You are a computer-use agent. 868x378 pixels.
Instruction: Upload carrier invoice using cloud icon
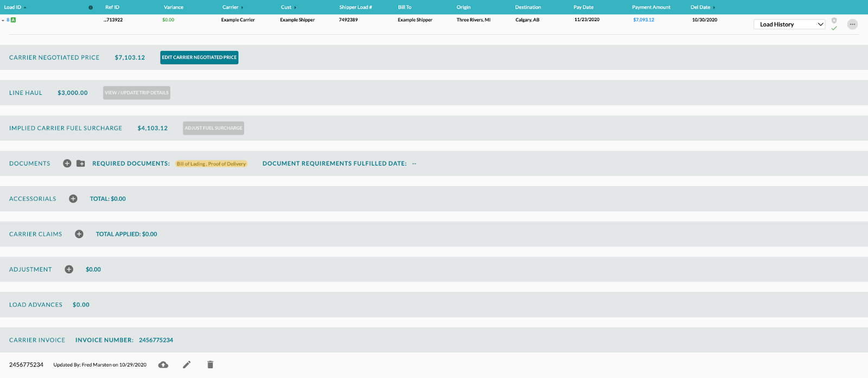coord(163,364)
